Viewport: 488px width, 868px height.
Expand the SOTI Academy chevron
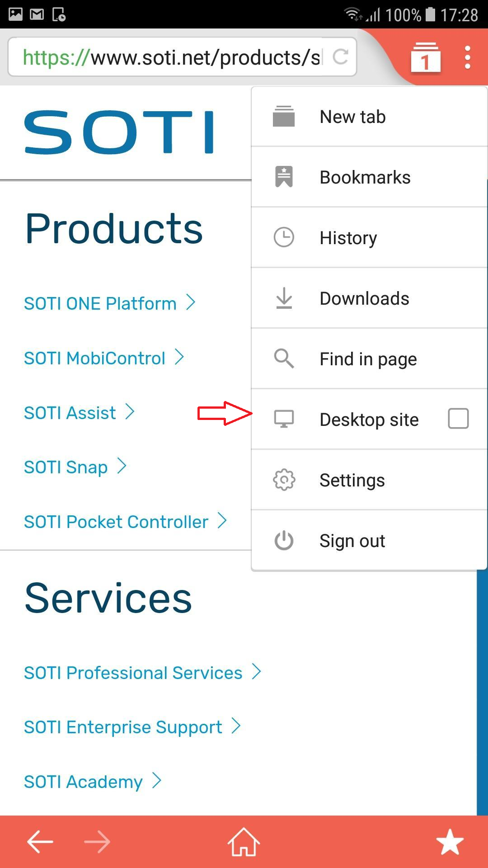pos(157,781)
